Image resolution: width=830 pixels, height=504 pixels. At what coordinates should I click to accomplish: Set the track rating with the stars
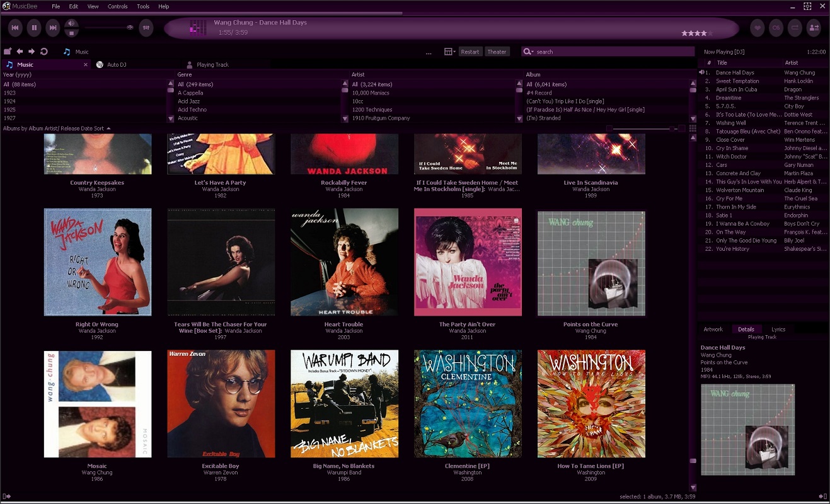tap(696, 33)
